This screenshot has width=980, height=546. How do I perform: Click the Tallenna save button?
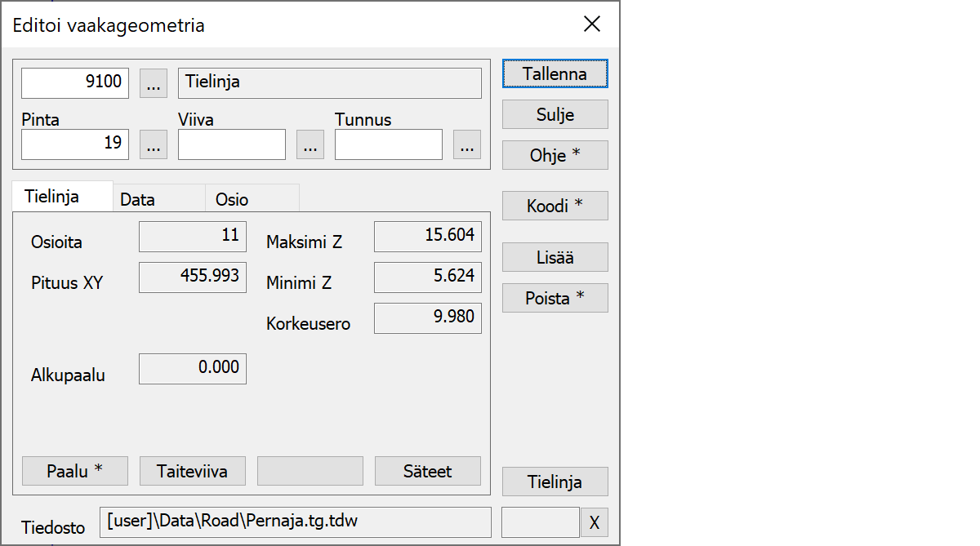(555, 73)
